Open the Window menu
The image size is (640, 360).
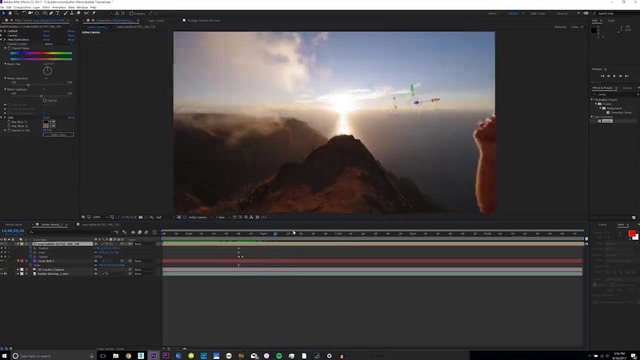pyautogui.click(x=82, y=7)
